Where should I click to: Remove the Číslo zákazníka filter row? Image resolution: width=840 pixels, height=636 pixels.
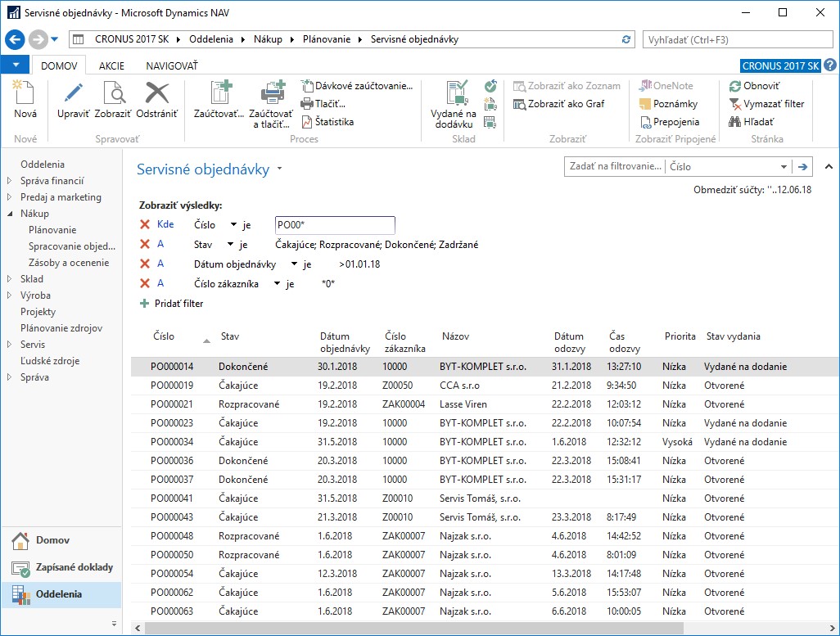pyautogui.click(x=145, y=283)
